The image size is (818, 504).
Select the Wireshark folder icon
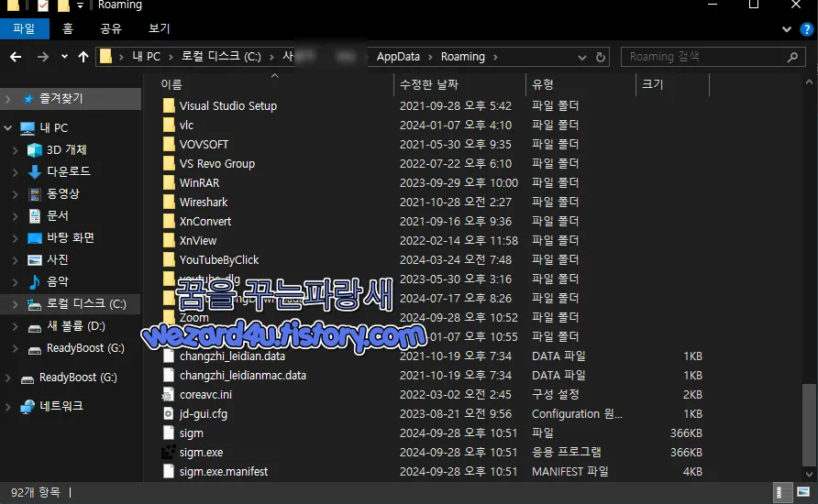(169, 203)
